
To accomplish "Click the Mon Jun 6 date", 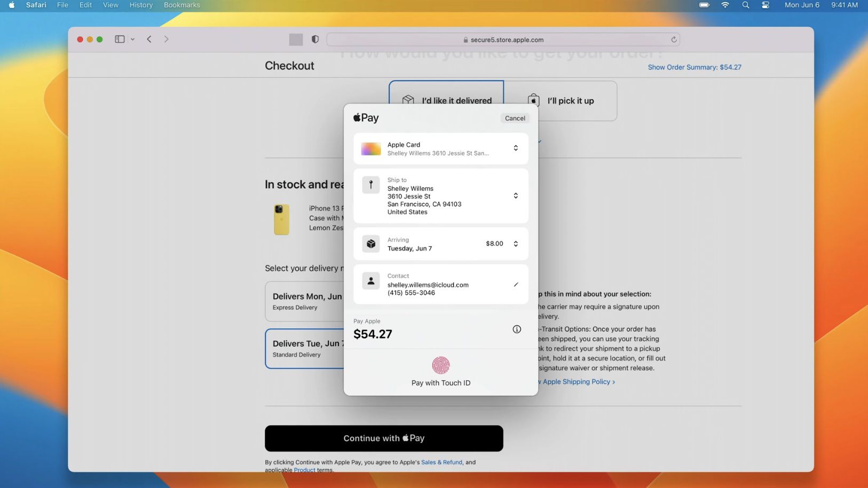I will [802, 5].
